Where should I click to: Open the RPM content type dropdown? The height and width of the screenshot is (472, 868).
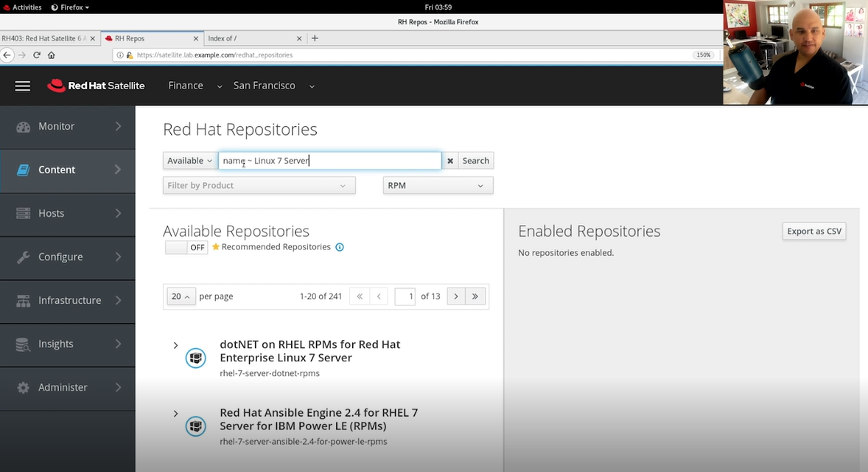pos(438,186)
